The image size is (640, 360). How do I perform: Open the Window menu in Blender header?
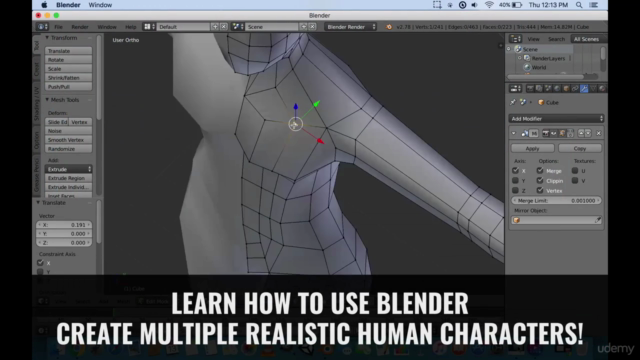tap(107, 27)
